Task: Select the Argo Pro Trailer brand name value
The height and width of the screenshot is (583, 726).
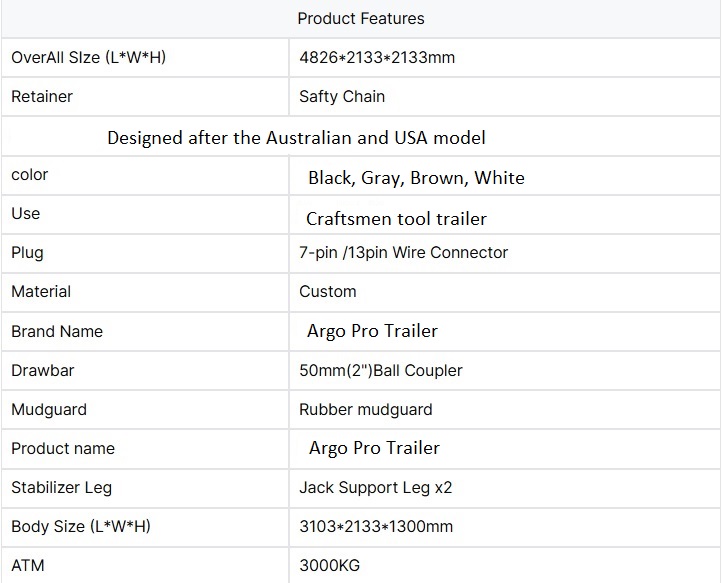Action: point(372,330)
